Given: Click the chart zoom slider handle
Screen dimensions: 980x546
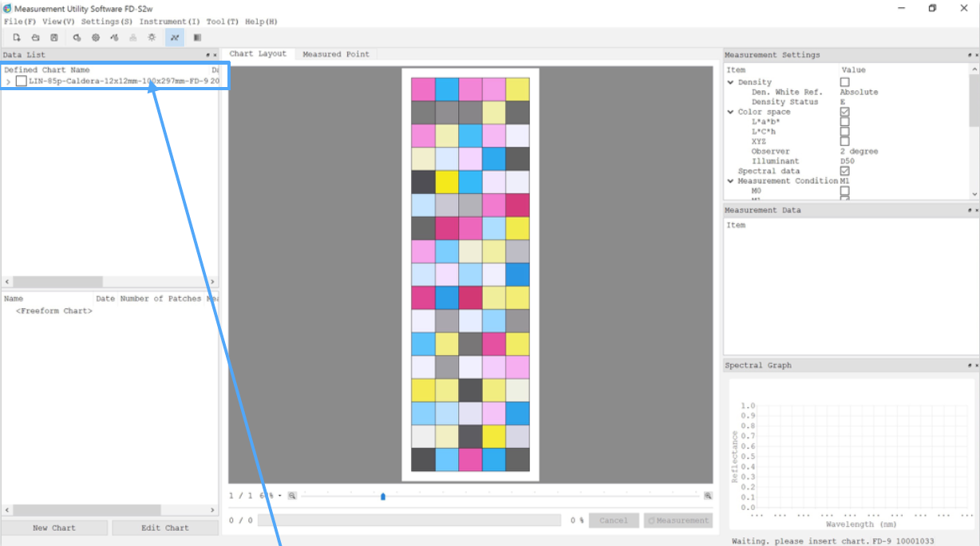Looking at the screenshot, I should (383, 497).
